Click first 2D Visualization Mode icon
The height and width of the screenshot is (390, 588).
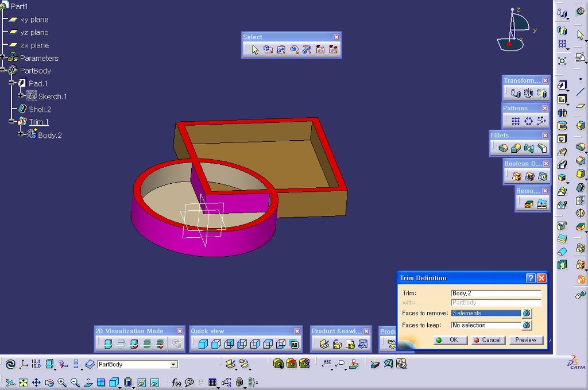tap(107, 345)
